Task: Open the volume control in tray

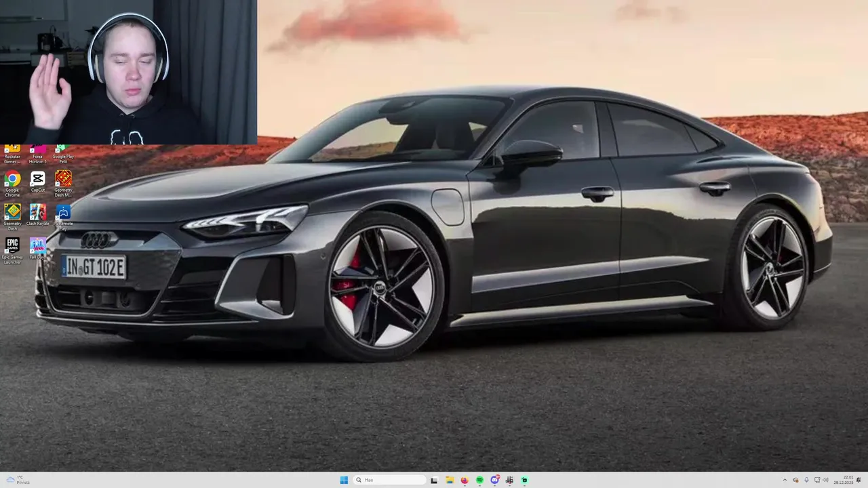Action: 826,480
